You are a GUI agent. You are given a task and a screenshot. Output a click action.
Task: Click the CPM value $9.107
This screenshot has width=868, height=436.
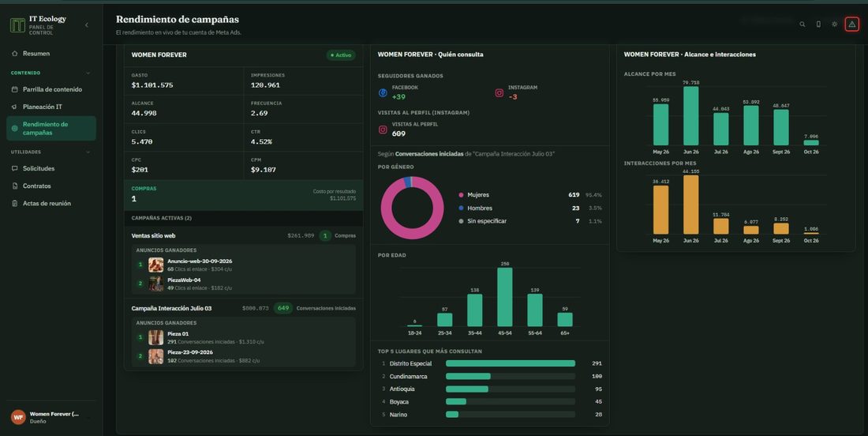[263, 170]
